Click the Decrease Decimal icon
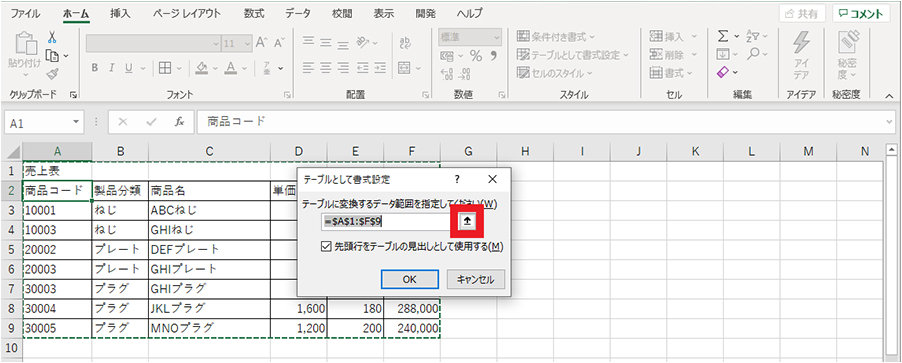Screen dimensions: 902x363 click(465, 74)
